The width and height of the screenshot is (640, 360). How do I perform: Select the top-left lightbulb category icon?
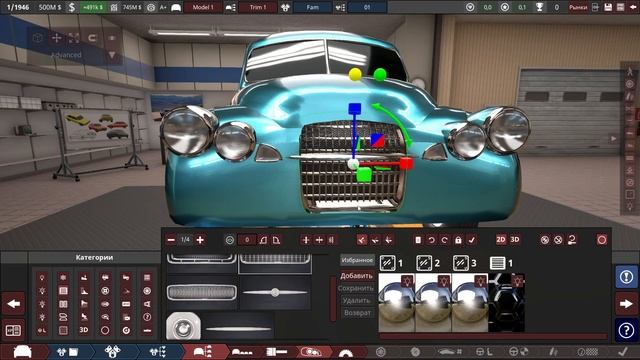pyautogui.click(x=42, y=278)
